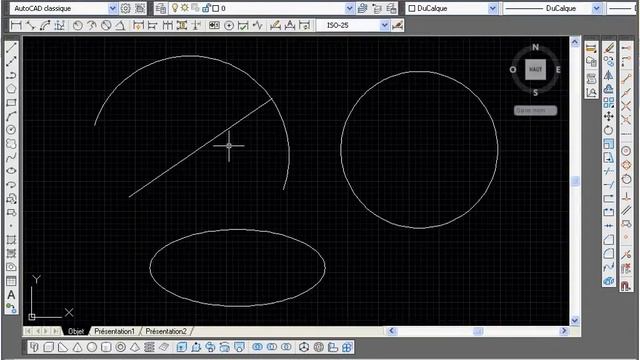Select the Rotate modify tool
This screenshot has width=640, height=360.
[609, 130]
